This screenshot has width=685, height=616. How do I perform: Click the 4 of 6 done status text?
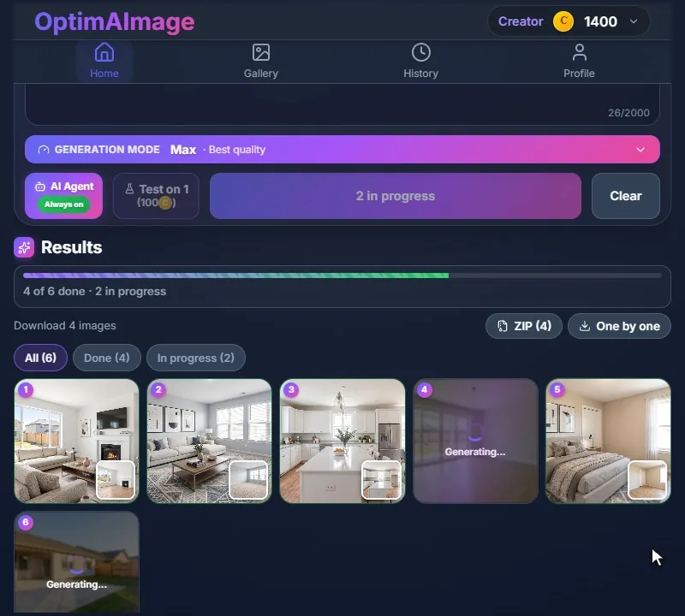pyautogui.click(x=94, y=291)
